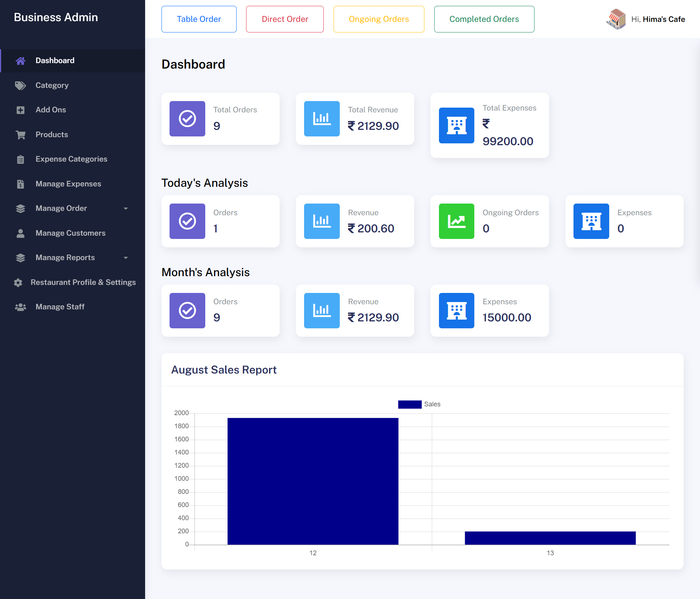This screenshot has width=700, height=599.
Task: Click the Hima's Cafe storefront avatar
Action: (x=617, y=19)
